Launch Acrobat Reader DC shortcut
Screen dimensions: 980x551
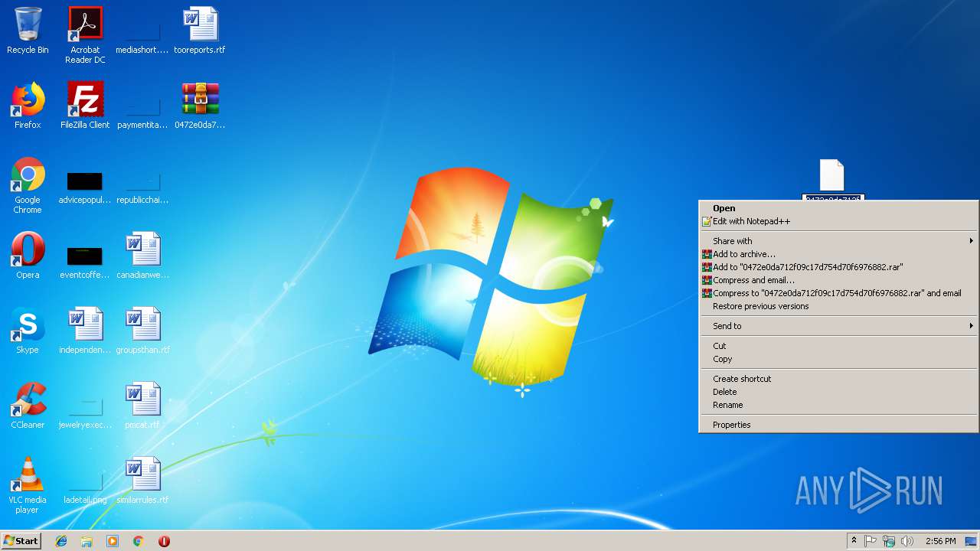click(85, 35)
